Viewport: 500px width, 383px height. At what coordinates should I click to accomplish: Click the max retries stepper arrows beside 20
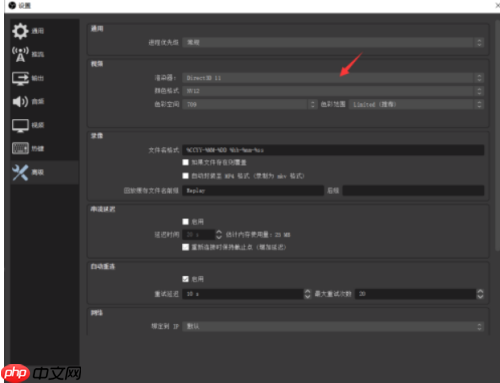pyautogui.click(x=480, y=294)
